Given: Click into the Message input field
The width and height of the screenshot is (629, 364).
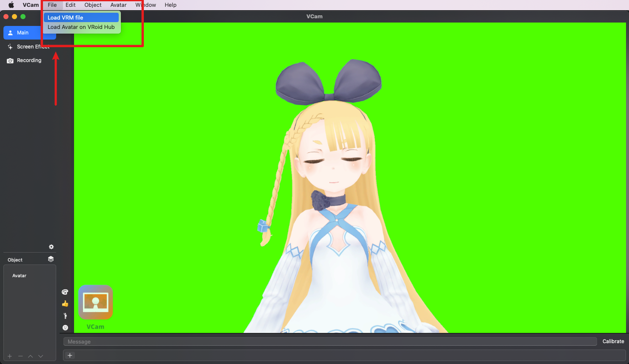Looking at the screenshot, I should 330,341.
